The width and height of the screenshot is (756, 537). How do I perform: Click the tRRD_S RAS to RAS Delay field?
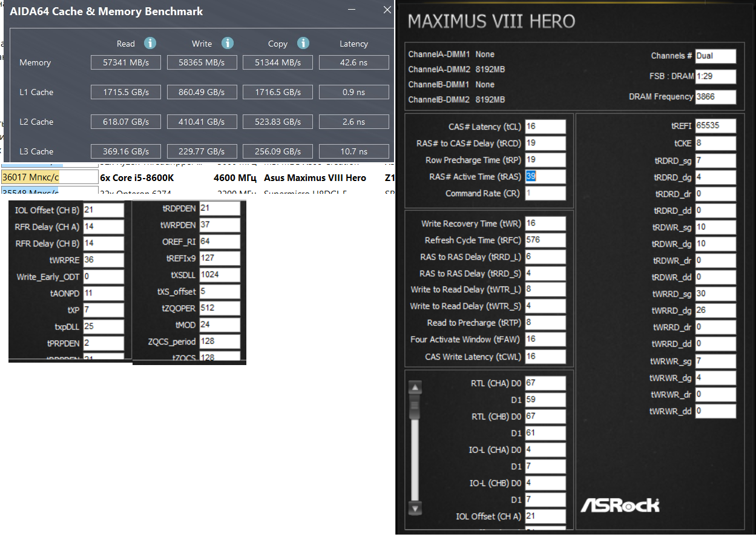click(545, 273)
